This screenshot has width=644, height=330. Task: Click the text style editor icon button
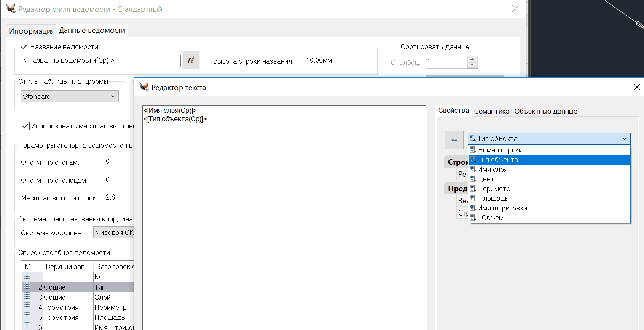(x=191, y=61)
